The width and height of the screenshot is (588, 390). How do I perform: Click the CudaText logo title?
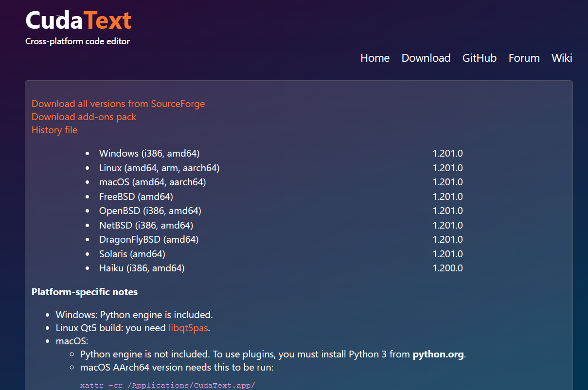[x=78, y=20]
